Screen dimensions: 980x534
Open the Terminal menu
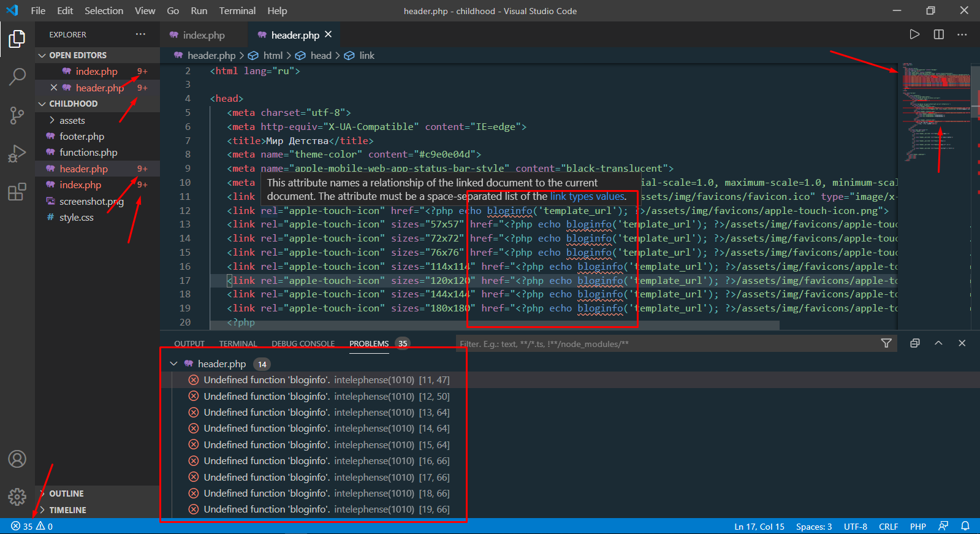[x=237, y=10]
